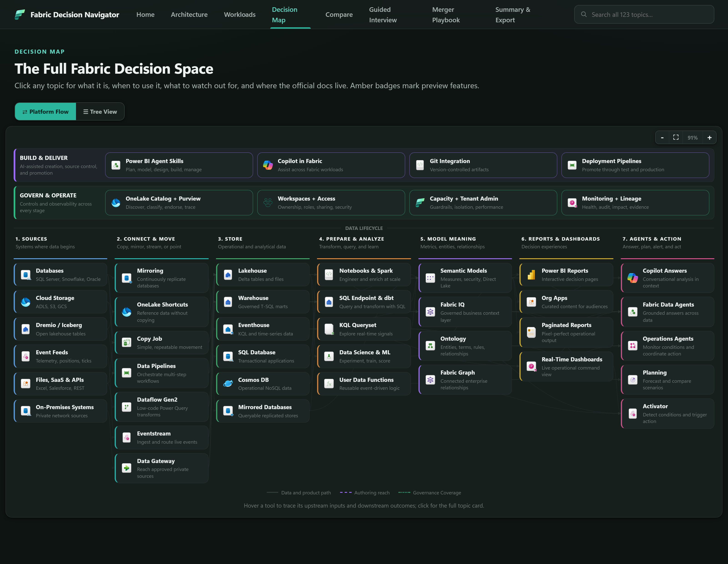Image resolution: width=728 pixels, height=564 pixels.
Task: Click the Power BI Reports icon
Action: pos(531,275)
